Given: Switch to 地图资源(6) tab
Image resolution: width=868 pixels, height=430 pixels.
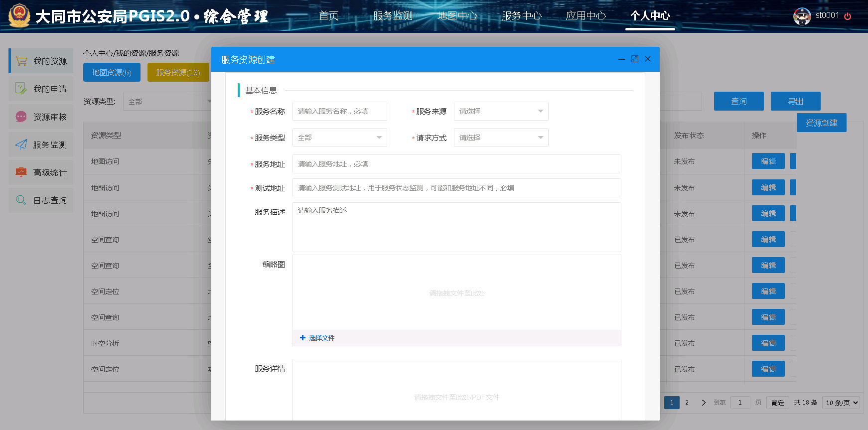Looking at the screenshot, I should point(112,72).
